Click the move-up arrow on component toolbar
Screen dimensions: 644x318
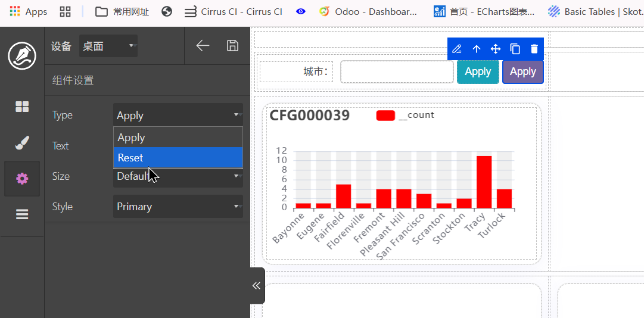476,49
